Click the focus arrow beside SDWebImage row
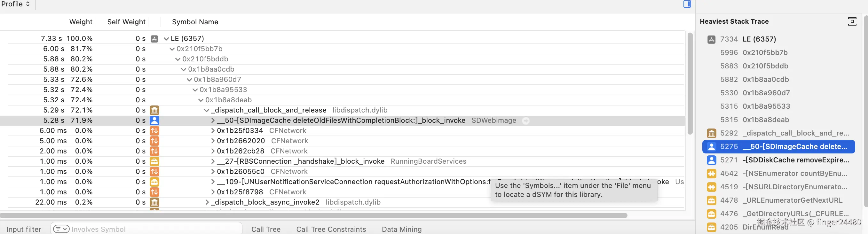 pos(526,121)
